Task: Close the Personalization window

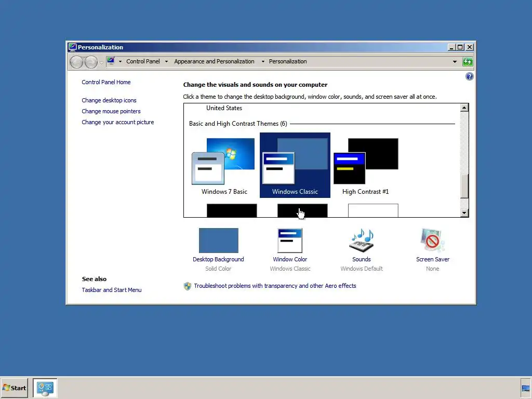Action: point(470,47)
